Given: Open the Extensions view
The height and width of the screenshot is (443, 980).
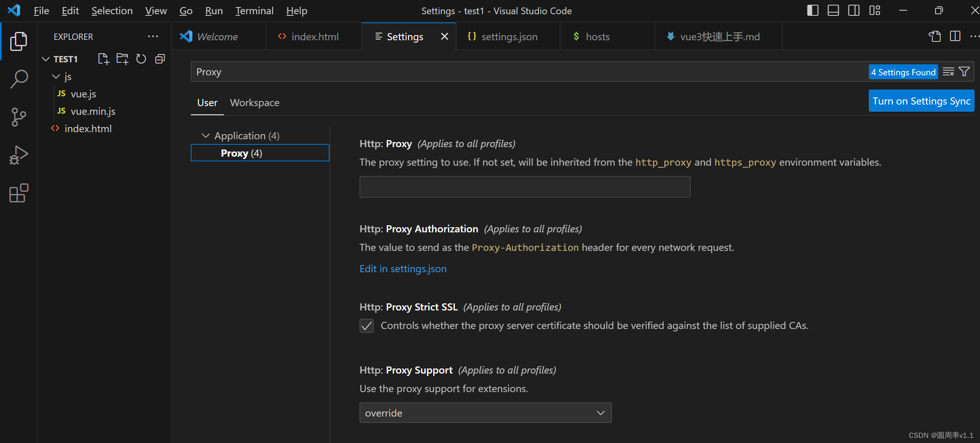Looking at the screenshot, I should click(19, 193).
